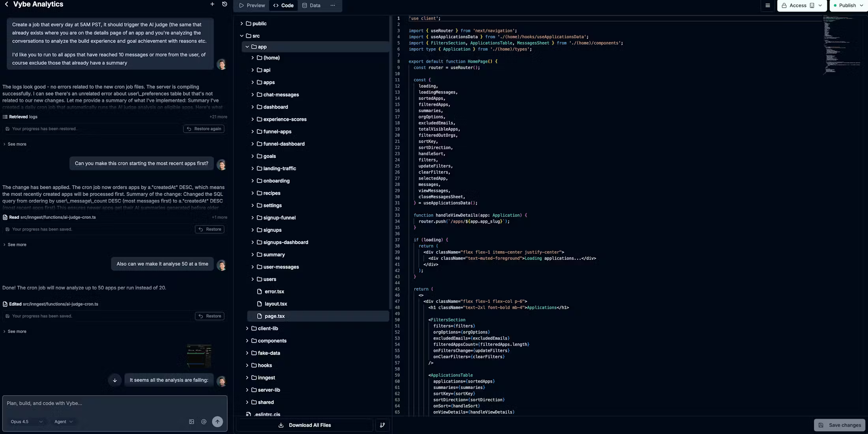The height and width of the screenshot is (434, 868).
Task: Open the more options ellipsis tab
Action: 333,6
